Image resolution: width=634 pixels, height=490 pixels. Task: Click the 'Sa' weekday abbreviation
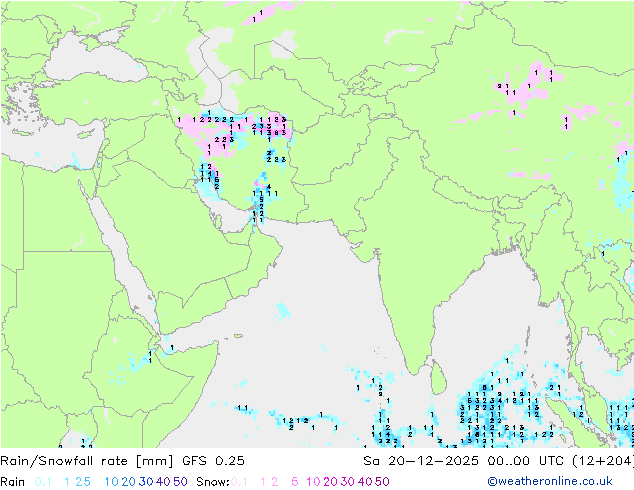point(371,461)
